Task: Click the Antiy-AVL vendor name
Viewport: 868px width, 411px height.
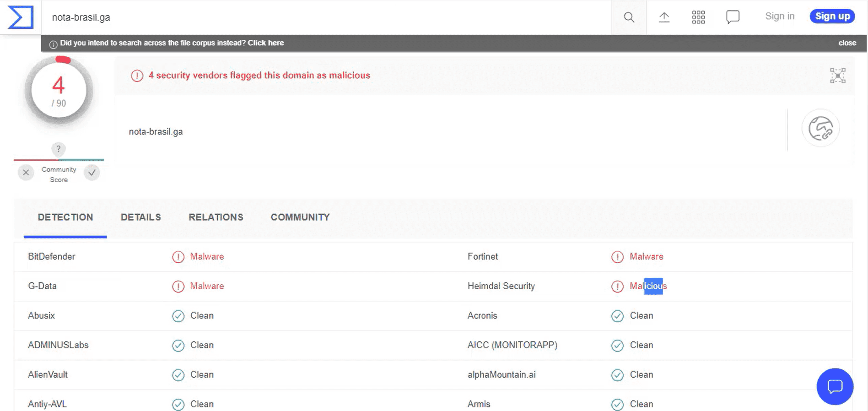Action: coord(47,404)
